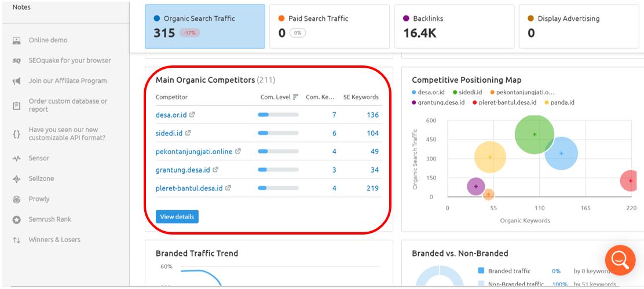Click SE keywords value 136

373,115
